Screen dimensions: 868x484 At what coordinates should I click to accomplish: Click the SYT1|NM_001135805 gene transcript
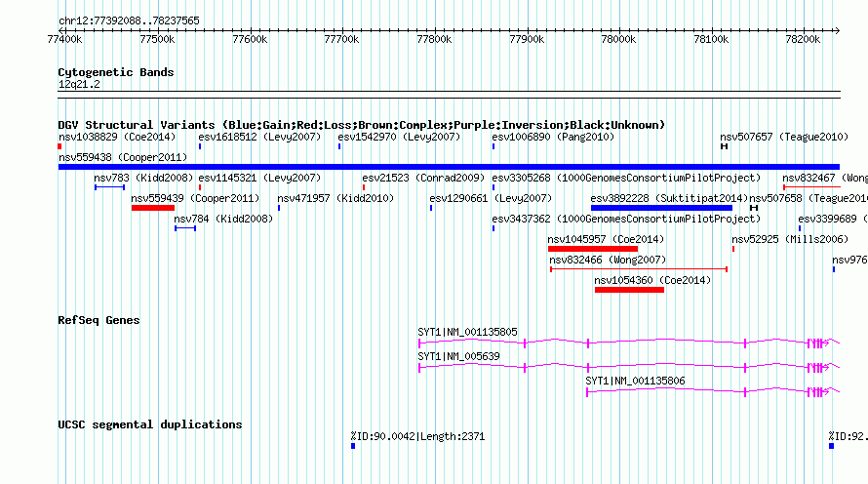(629, 343)
